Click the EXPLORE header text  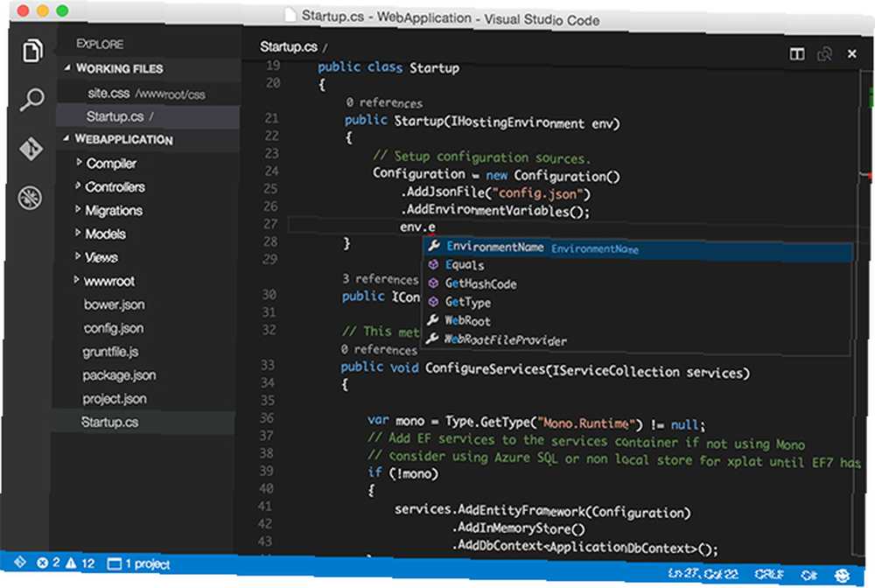click(100, 44)
